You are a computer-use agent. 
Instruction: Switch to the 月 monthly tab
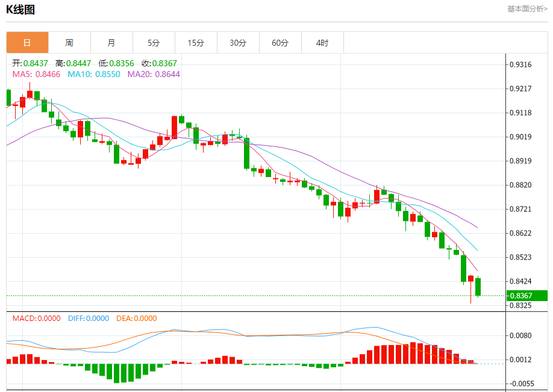(112, 43)
